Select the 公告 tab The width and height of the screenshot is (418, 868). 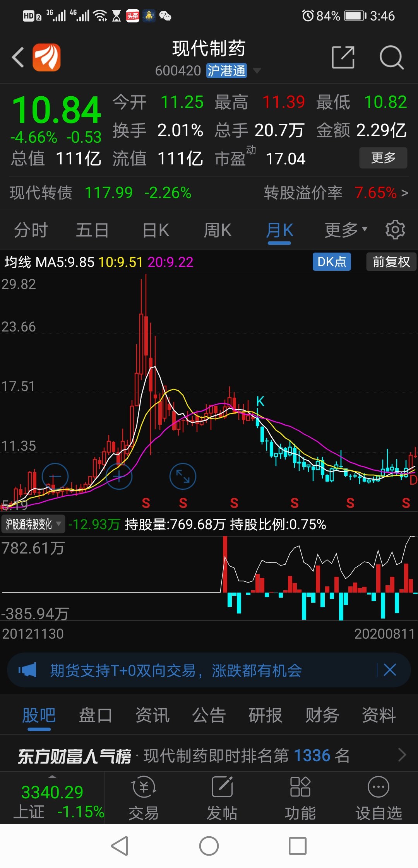pos(209,715)
